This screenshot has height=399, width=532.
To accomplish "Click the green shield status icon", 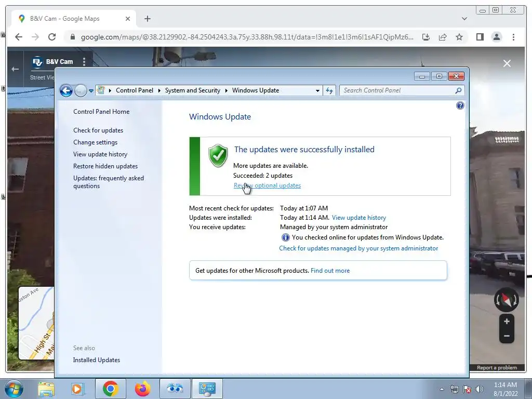I will click(218, 156).
